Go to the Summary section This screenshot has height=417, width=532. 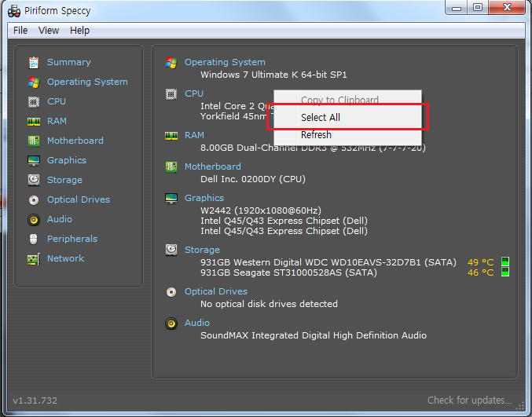coord(69,62)
